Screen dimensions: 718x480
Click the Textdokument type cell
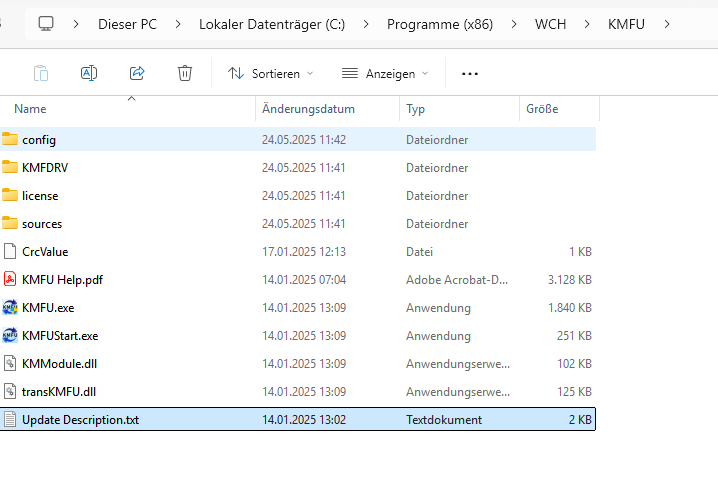point(444,420)
